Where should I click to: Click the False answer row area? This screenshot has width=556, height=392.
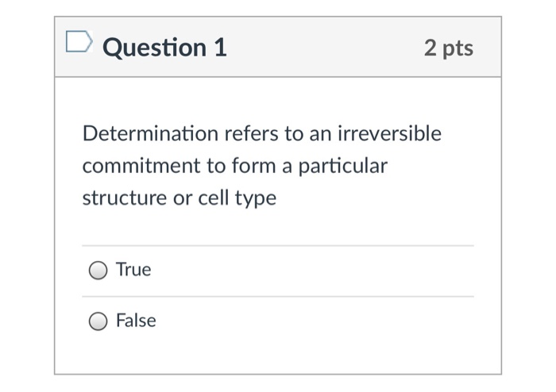[278, 321]
